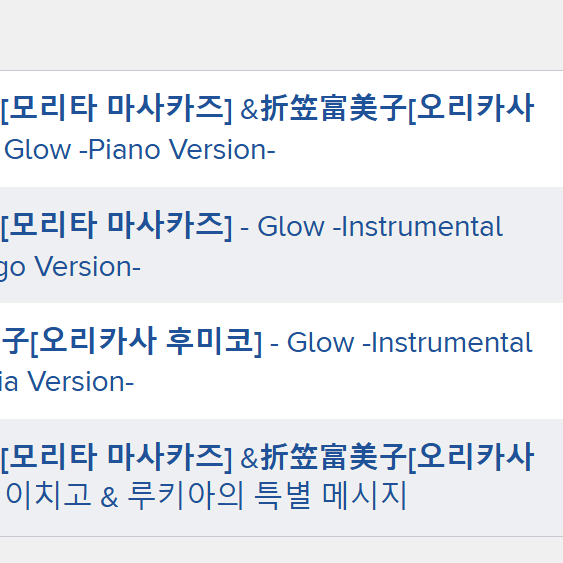
Task: Click the dash separator after 오리카사 후미코
Action: [x=274, y=344]
